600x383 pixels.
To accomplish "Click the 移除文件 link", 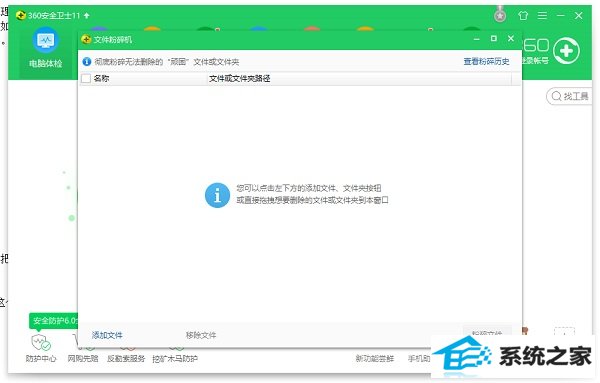I will 201,335.
